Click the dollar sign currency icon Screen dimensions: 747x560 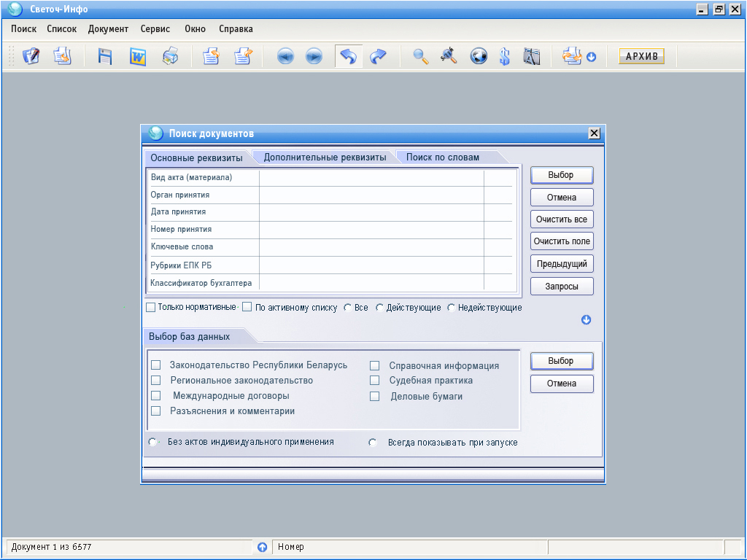coord(504,57)
